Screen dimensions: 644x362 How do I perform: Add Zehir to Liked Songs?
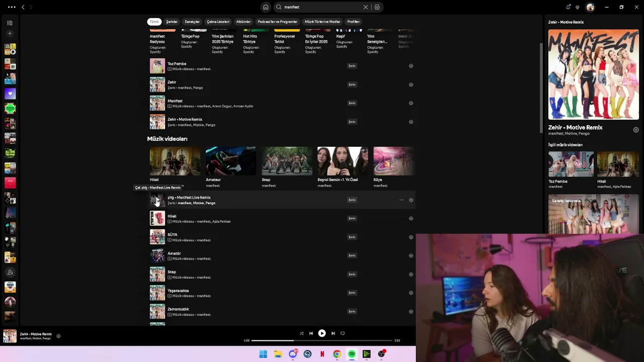click(411, 84)
